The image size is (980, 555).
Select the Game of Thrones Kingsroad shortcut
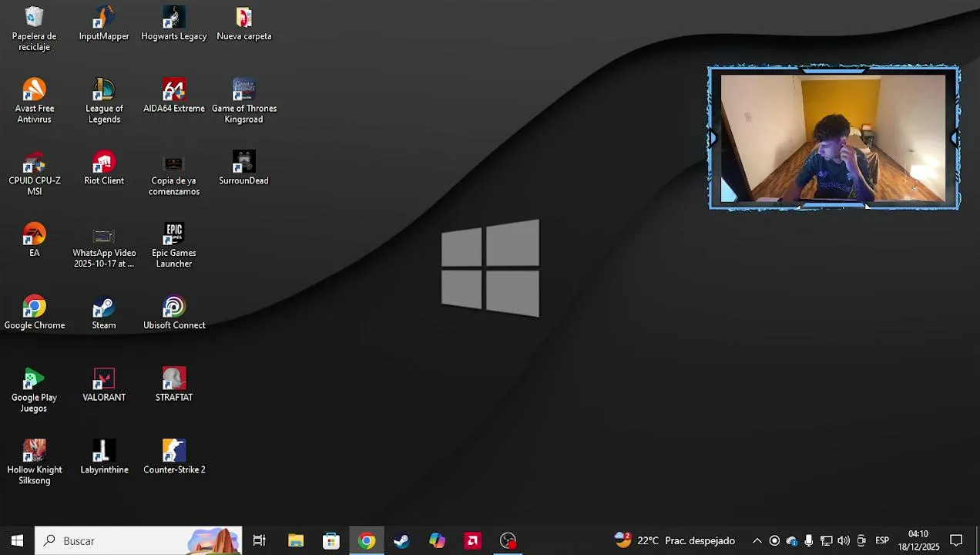point(244,101)
